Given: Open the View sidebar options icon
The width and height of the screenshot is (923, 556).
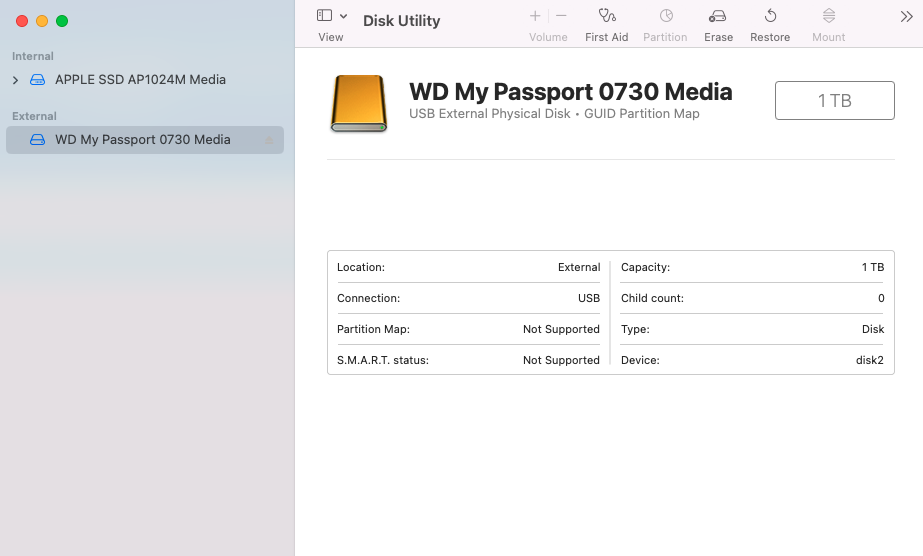Looking at the screenshot, I should pos(324,15).
